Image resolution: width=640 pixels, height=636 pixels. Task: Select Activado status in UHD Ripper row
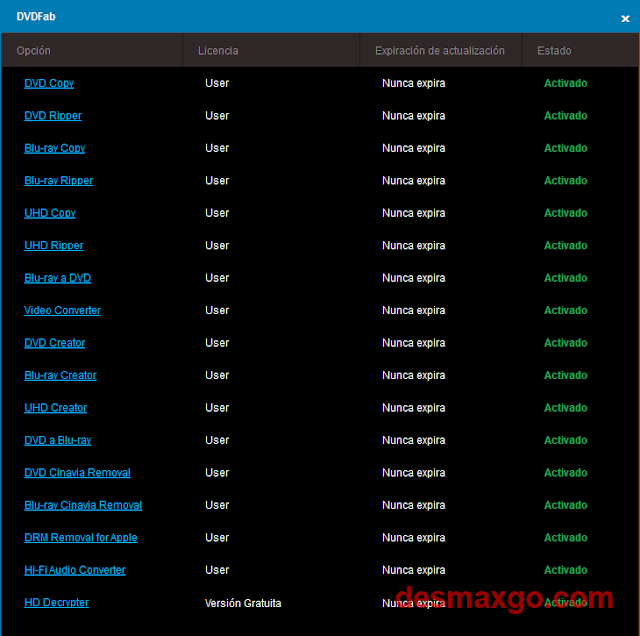(x=566, y=246)
